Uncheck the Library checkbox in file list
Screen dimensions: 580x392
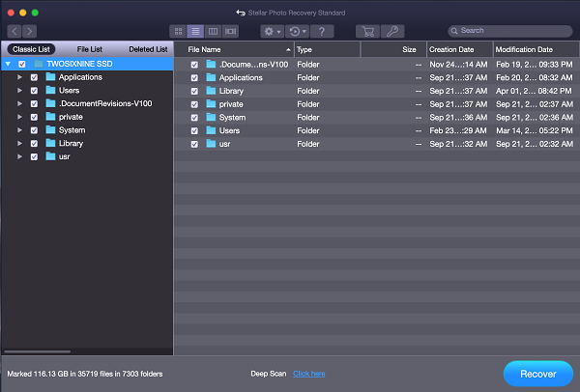tap(194, 92)
